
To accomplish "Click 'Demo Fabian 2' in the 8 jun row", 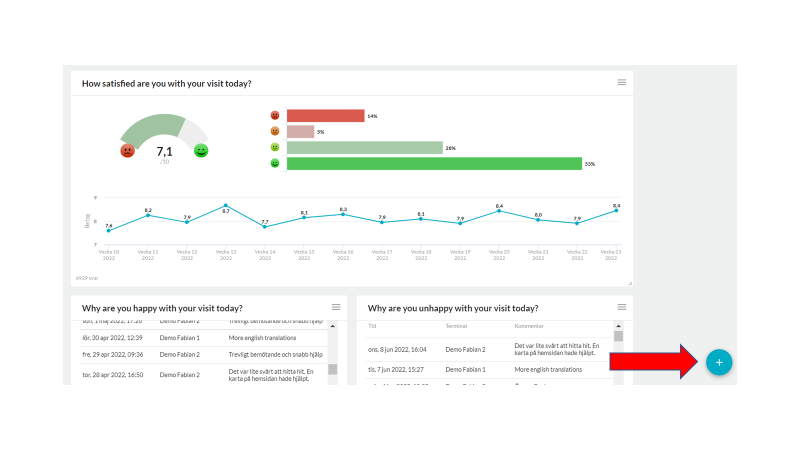I will pyautogui.click(x=465, y=349).
